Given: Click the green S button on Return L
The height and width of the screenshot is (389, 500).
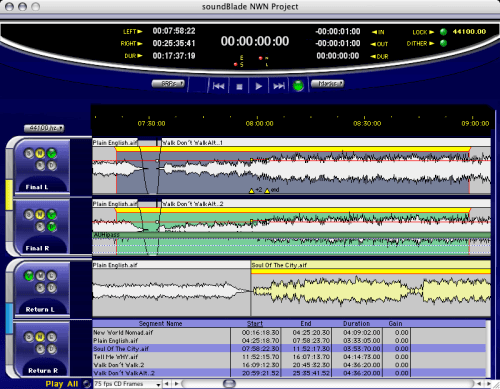Looking at the screenshot, I should point(29,276).
